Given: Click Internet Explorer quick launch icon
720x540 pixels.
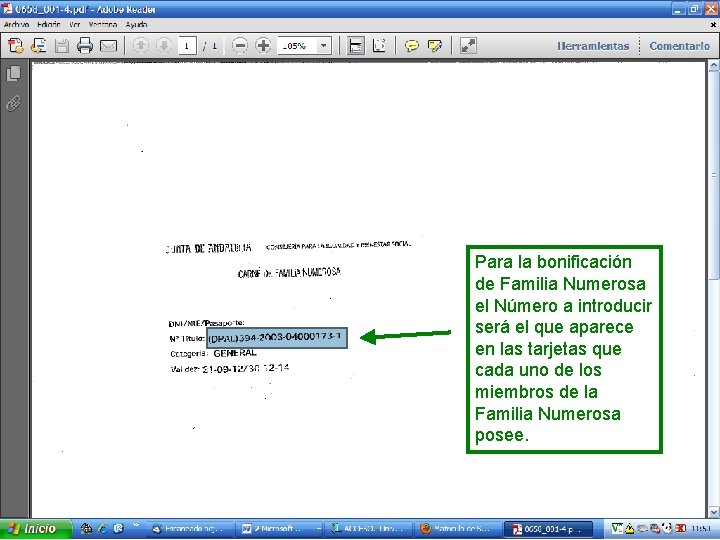Looking at the screenshot, I should [102, 529].
